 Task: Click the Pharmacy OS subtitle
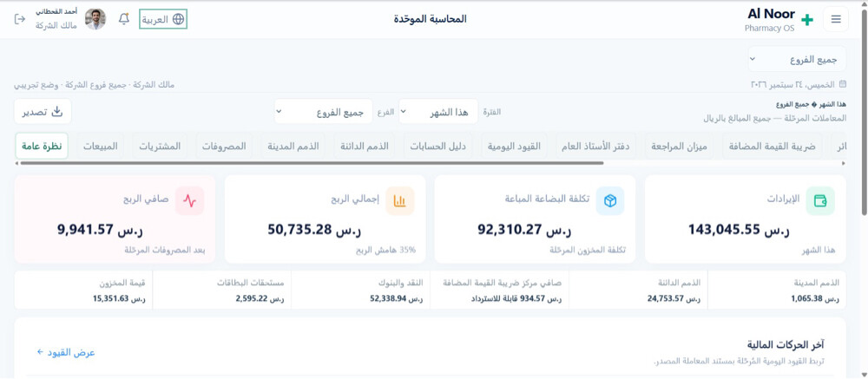[769, 29]
